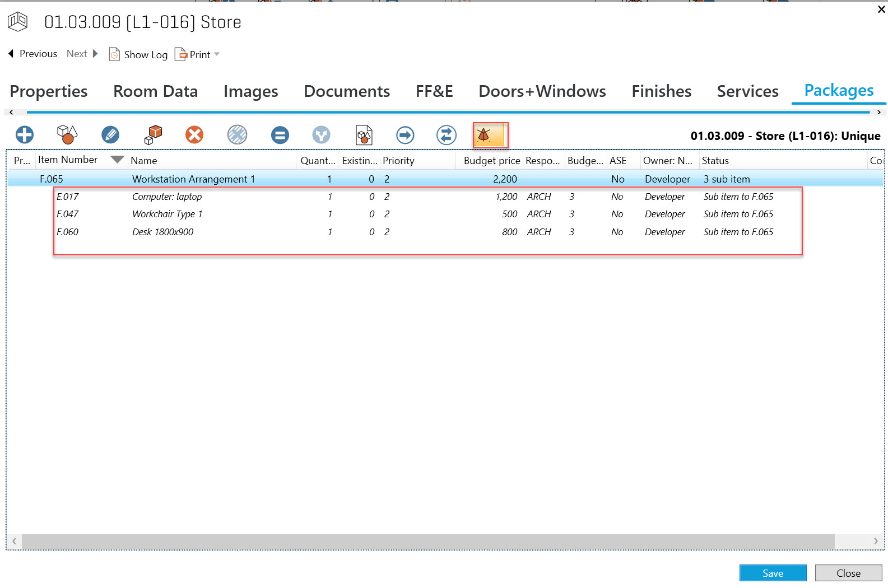
Task: Toggle the highlighted sub-items display icon
Action: 490,135
